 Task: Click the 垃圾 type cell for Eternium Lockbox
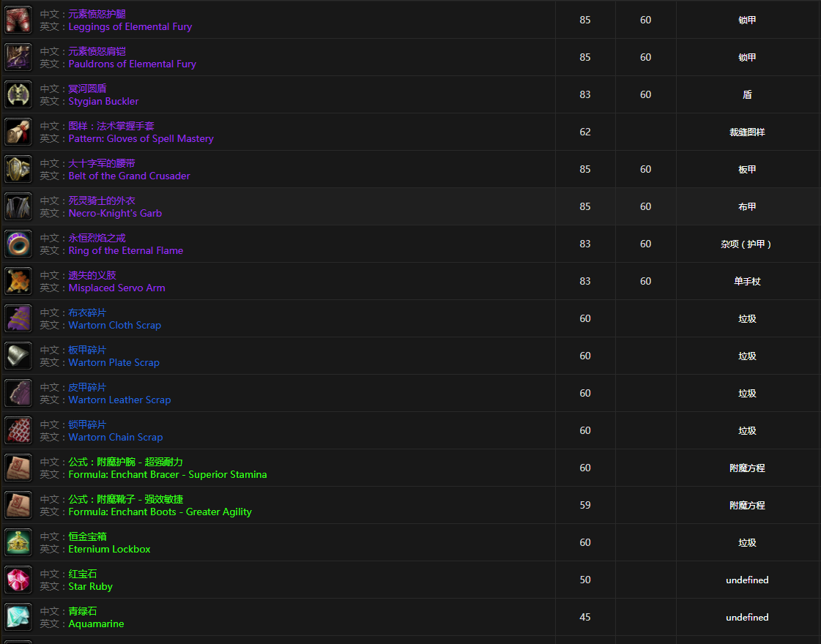[747, 542]
